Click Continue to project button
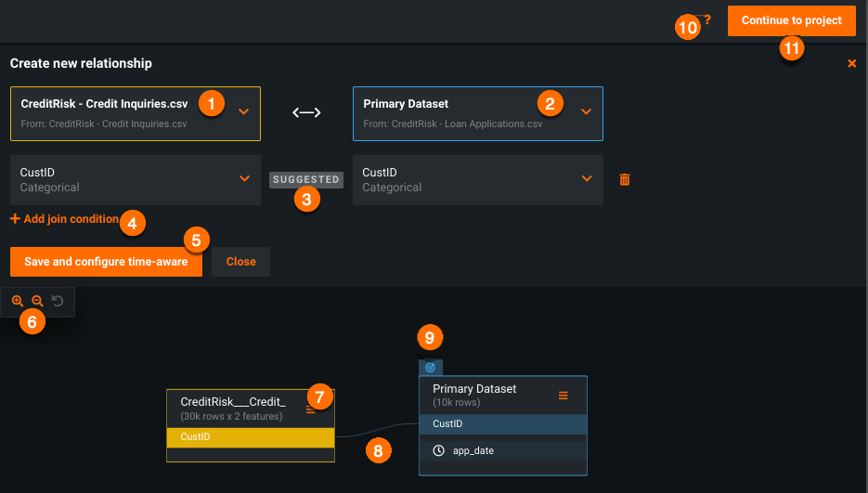The width and height of the screenshot is (868, 493). (791, 20)
